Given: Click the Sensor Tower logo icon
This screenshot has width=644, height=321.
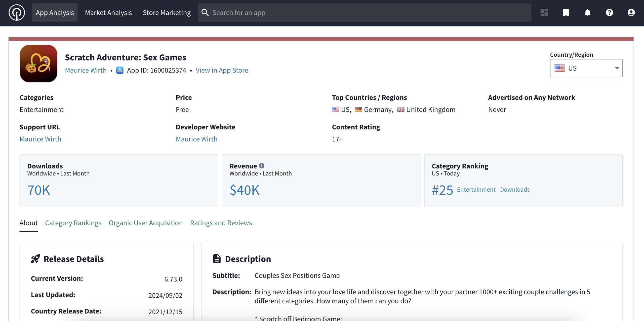Looking at the screenshot, I should click(x=17, y=13).
